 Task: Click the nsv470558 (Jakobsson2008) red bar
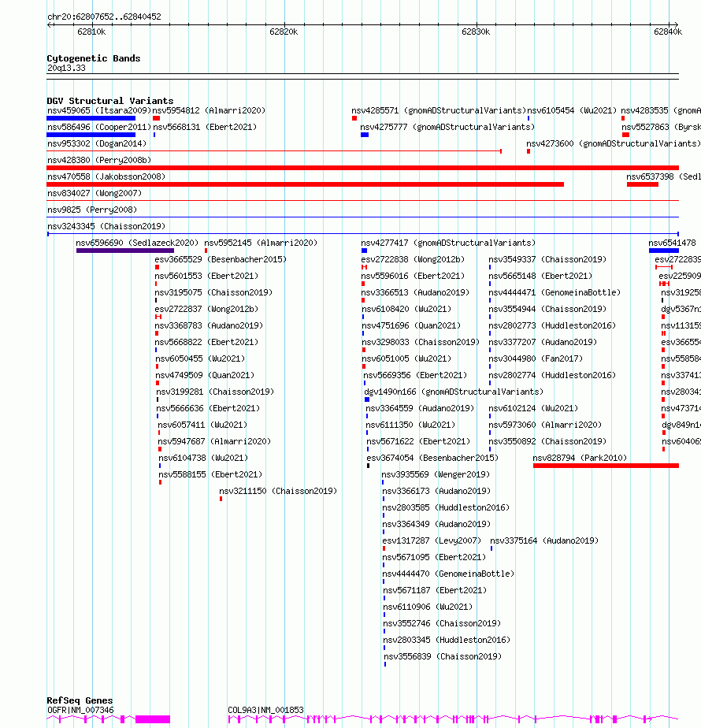point(305,184)
